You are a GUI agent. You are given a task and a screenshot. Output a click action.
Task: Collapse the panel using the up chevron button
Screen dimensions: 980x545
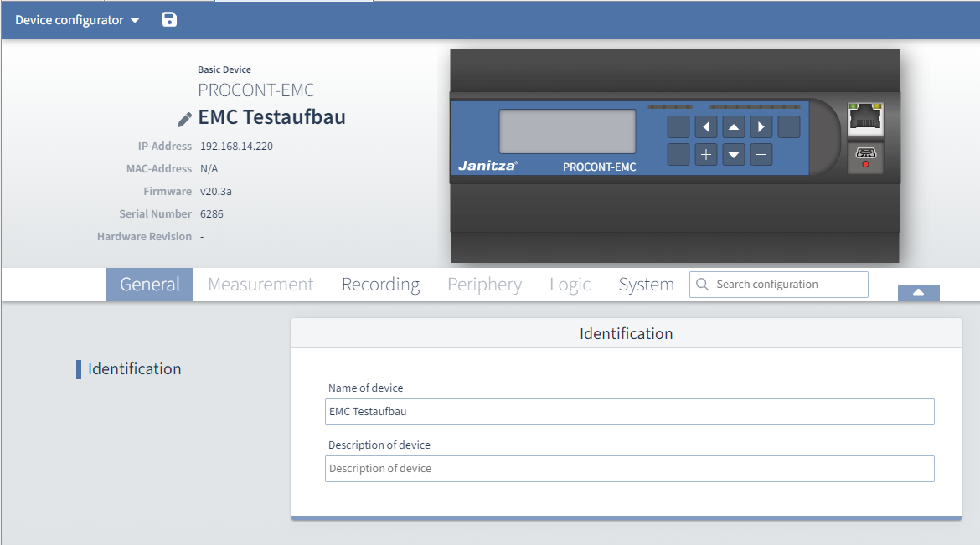tap(918, 292)
